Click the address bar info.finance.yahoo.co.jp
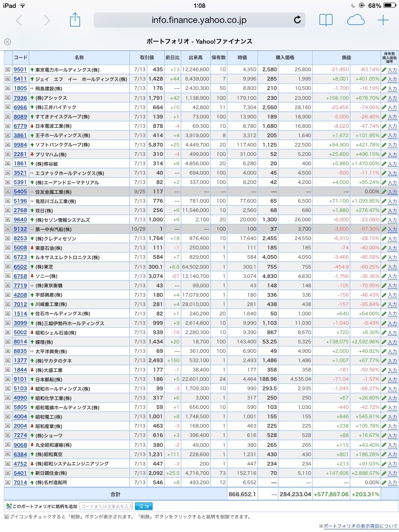 pos(199,20)
